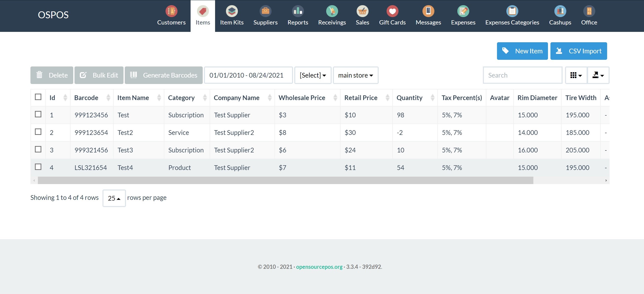Select the Messages icon
The height and width of the screenshot is (294, 644).
[428, 11]
